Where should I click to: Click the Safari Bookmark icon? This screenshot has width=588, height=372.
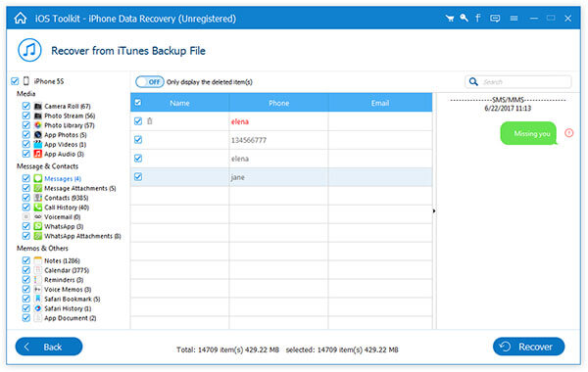38,299
